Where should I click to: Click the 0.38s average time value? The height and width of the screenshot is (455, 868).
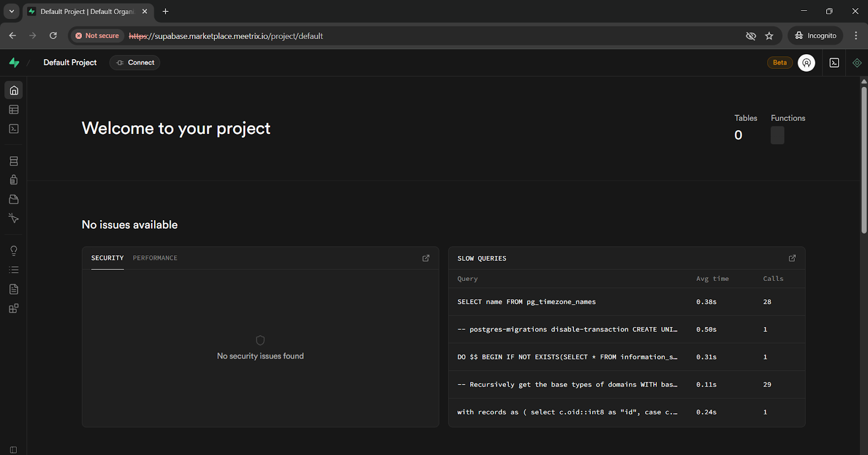click(x=706, y=302)
